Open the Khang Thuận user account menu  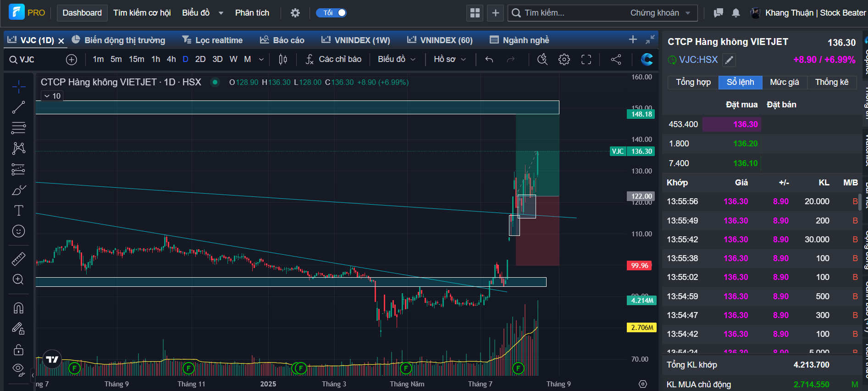(x=809, y=13)
